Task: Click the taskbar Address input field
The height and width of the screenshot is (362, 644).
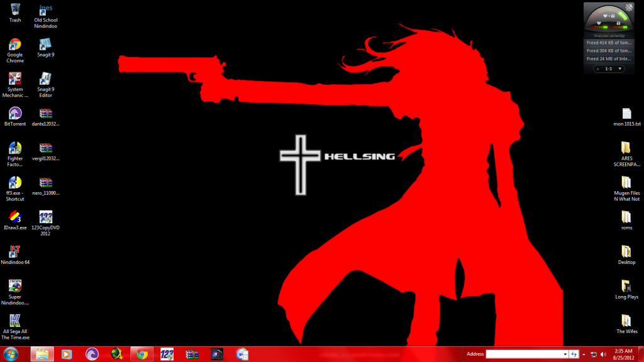Action: [x=524, y=354]
